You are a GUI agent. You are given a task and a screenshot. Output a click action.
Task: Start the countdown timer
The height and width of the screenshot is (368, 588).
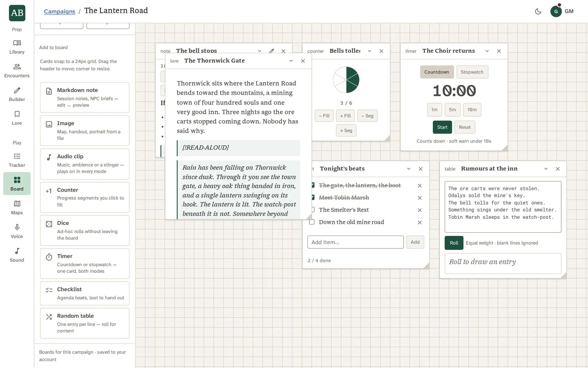tap(442, 127)
